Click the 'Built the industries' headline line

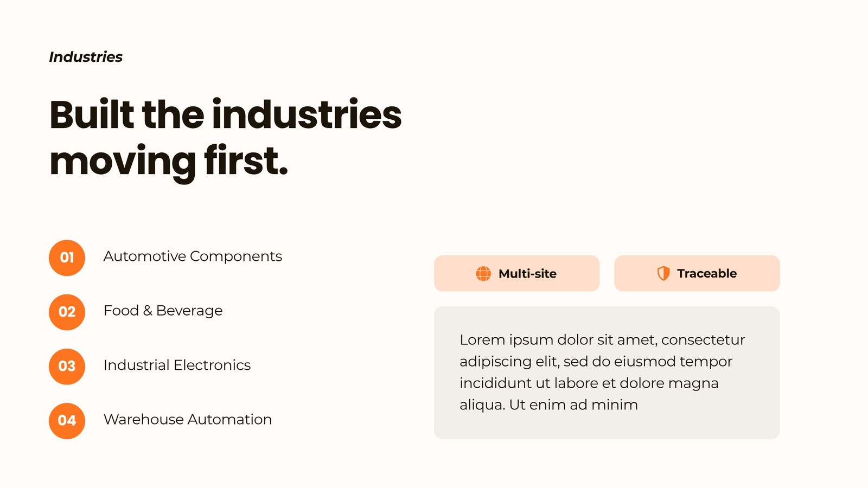(x=226, y=115)
